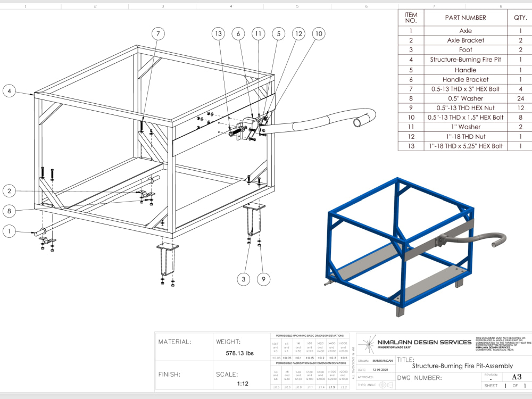Click the WEIGHT: label
Viewport: 532px width, 399px height.
tap(228, 342)
